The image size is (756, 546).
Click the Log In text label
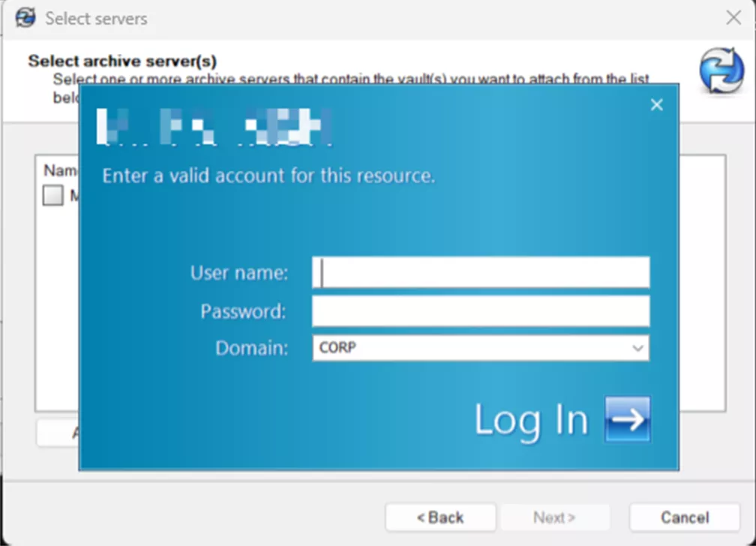click(531, 420)
